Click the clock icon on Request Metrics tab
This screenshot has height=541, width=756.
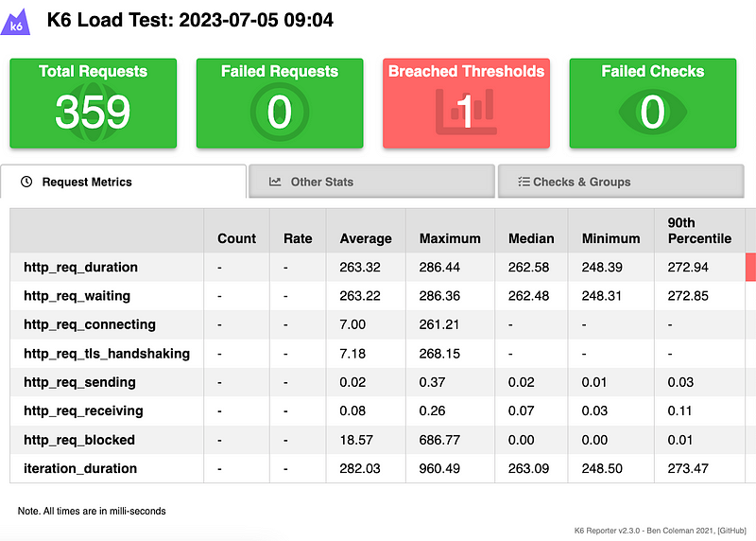(x=26, y=182)
